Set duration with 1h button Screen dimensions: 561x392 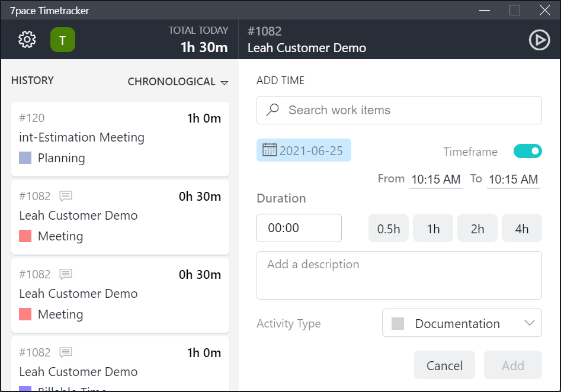click(433, 228)
